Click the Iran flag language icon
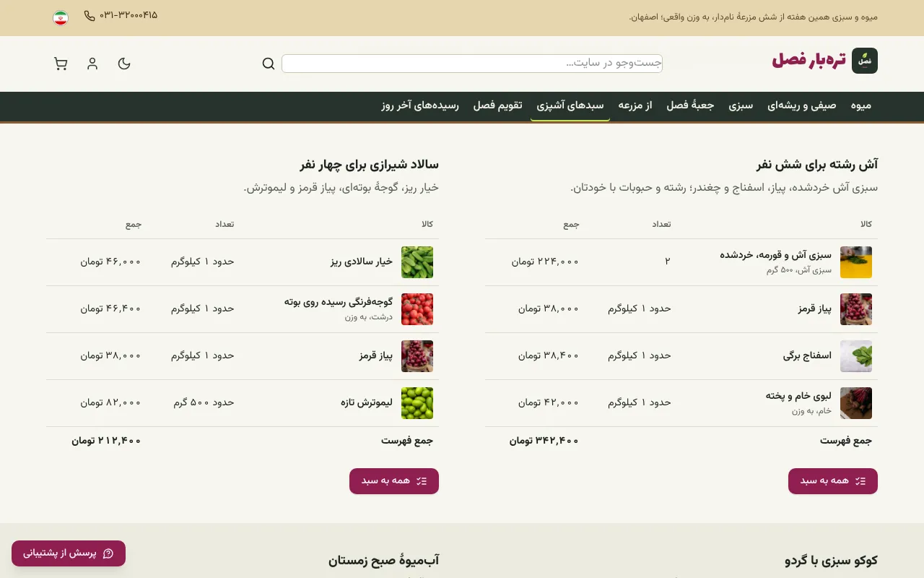This screenshot has width=924, height=578. pos(61,18)
